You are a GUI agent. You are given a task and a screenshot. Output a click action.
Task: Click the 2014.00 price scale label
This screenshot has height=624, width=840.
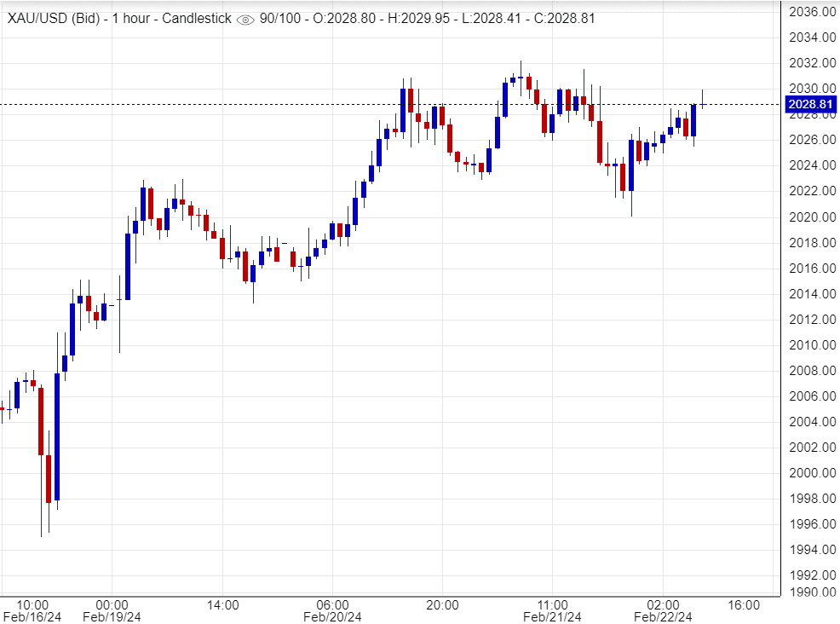click(810, 294)
